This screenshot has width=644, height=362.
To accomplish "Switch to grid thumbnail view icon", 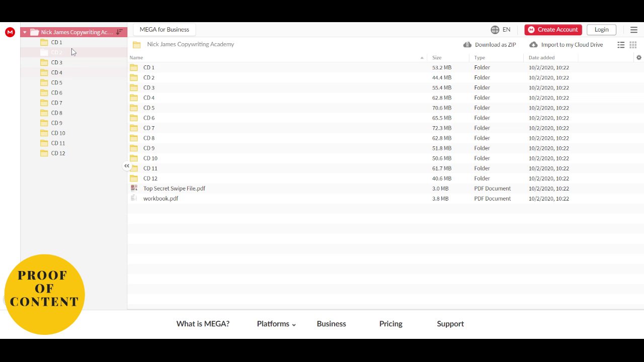I will 633,45.
